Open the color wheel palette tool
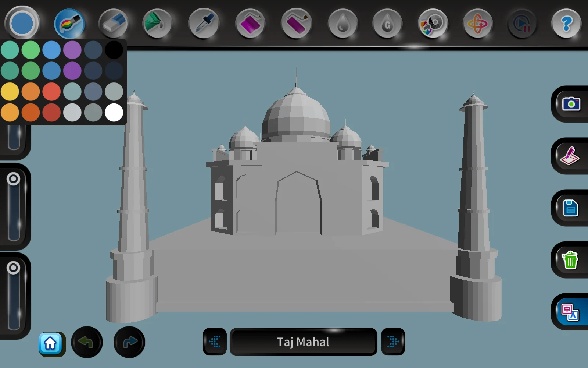 click(433, 24)
